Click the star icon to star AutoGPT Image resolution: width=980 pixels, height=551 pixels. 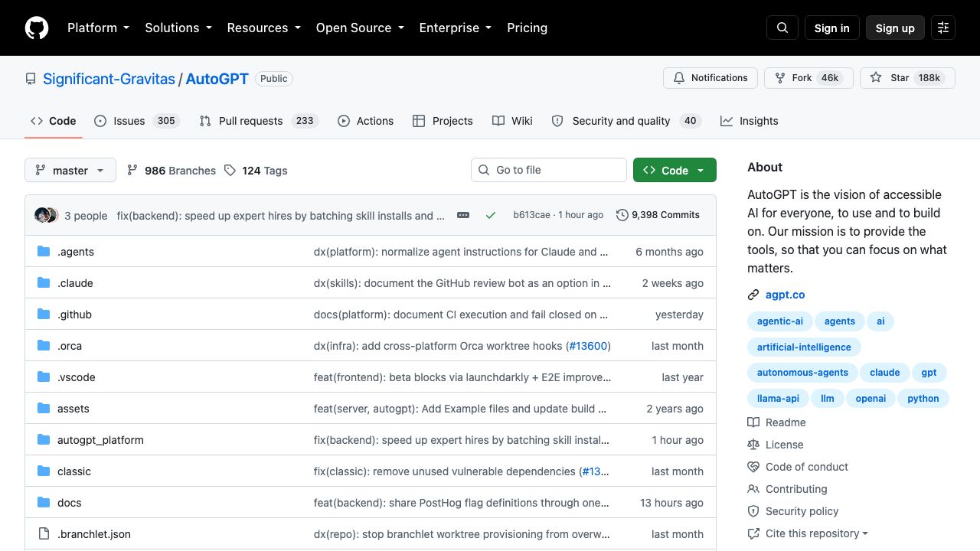876,78
